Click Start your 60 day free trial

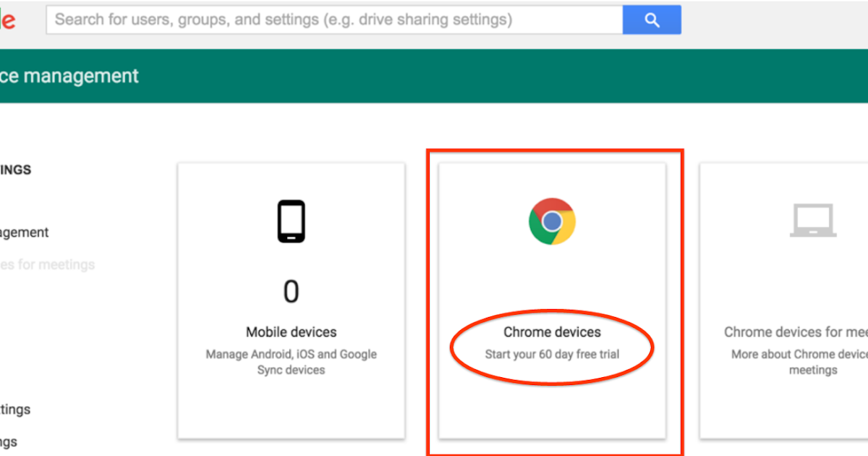552,353
